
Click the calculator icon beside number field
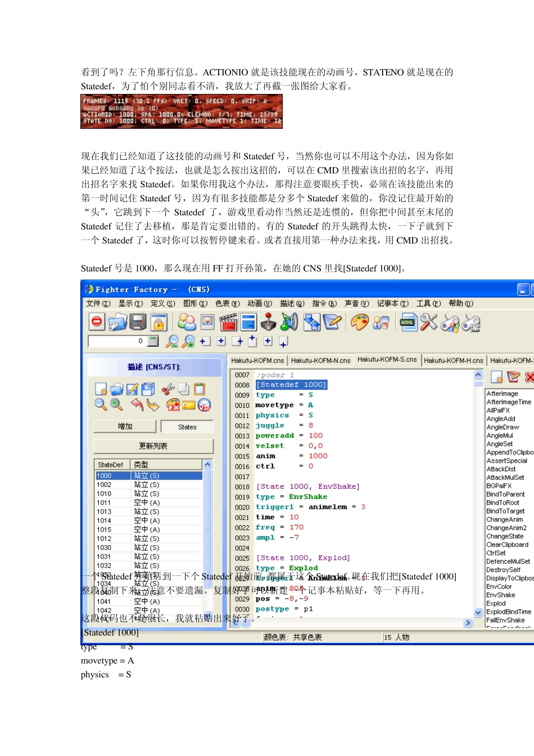[x=153, y=341]
